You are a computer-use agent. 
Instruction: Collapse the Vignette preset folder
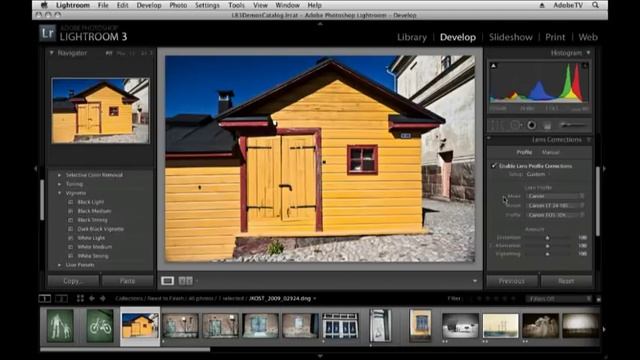point(60,193)
